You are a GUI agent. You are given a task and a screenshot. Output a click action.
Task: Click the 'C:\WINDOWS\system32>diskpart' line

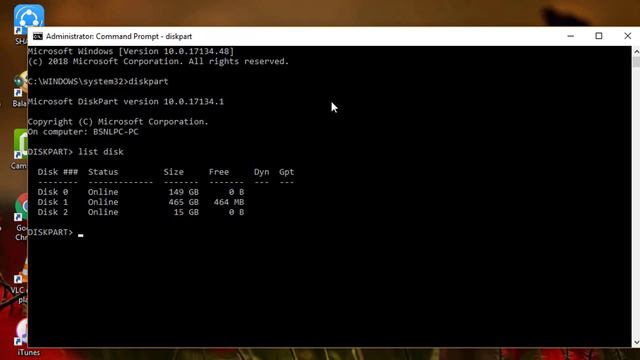coord(98,81)
